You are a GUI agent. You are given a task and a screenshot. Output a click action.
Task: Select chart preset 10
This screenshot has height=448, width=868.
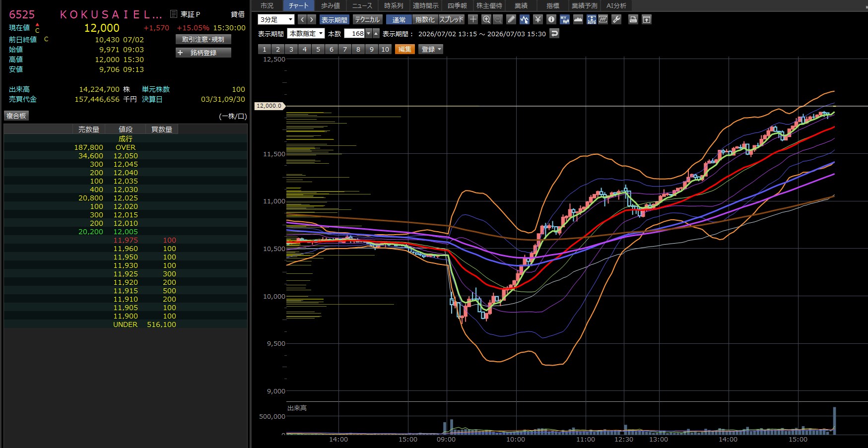[x=385, y=49]
